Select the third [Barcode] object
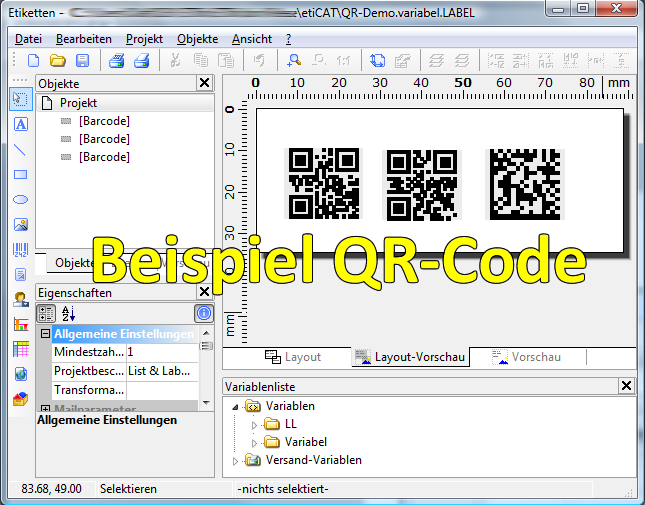Screen dimensions: 645x505 pyautogui.click(x=104, y=157)
